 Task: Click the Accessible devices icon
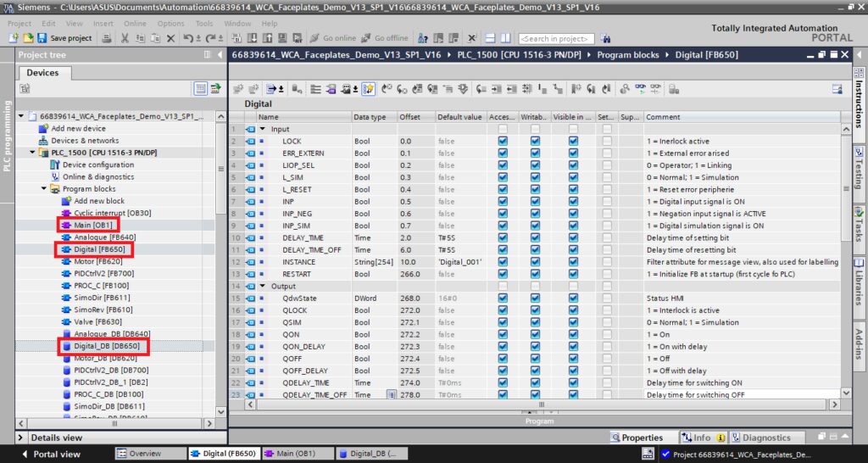click(x=422, y=38)
